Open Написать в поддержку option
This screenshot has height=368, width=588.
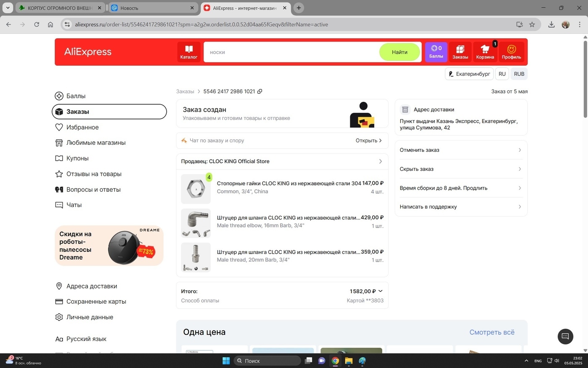pos(461,207)
